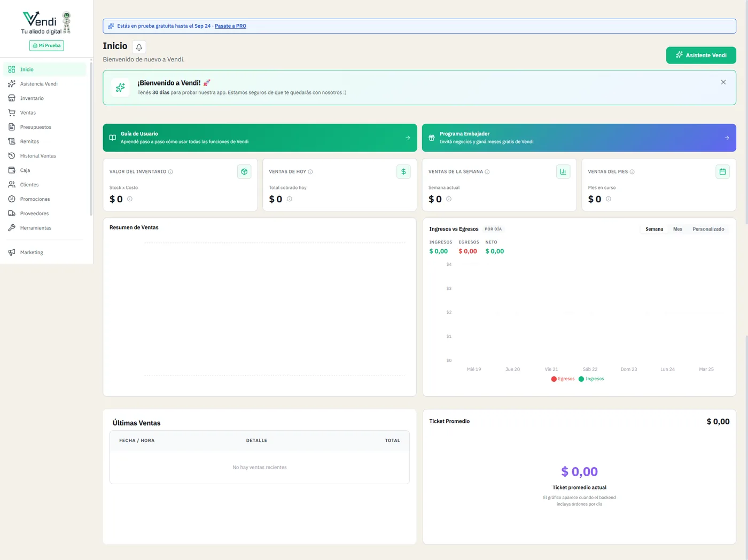Viewport: 748px width, 560px height.
Task: Click the Inventario store icon
Action: [12, 98]
